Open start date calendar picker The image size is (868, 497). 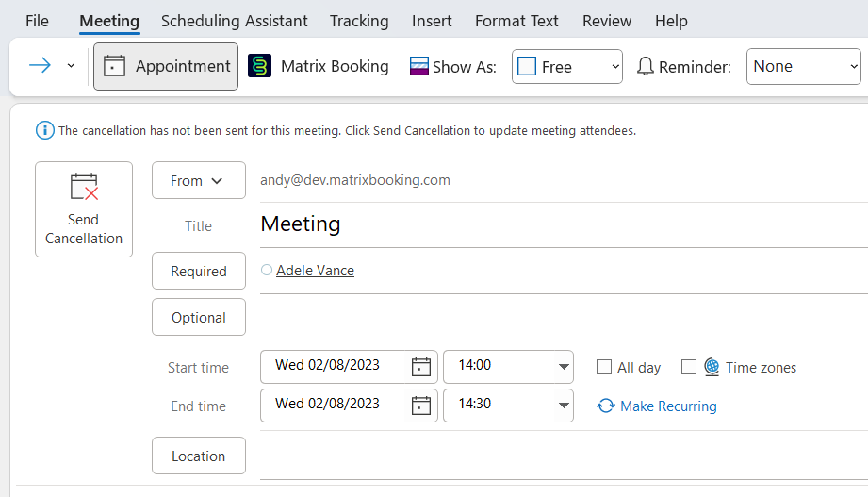click(x=421, y=367)
